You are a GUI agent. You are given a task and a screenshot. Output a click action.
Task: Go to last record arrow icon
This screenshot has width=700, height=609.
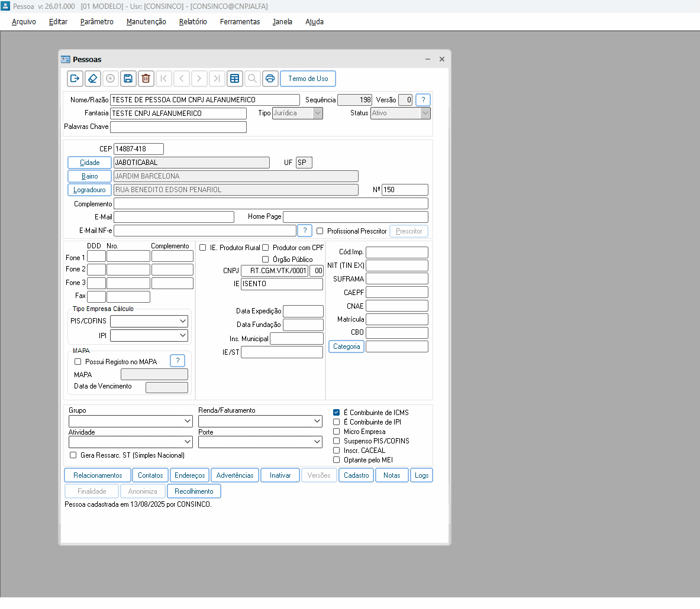(217, 79)
